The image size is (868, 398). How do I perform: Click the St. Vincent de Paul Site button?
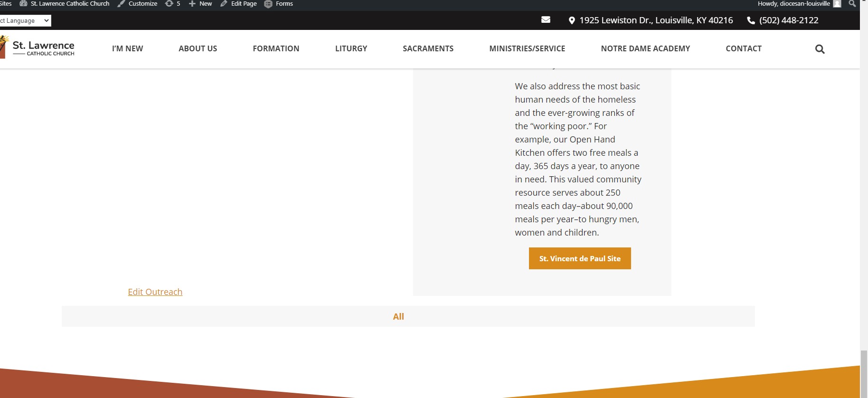pyautogui.click(x=580, y=258)
